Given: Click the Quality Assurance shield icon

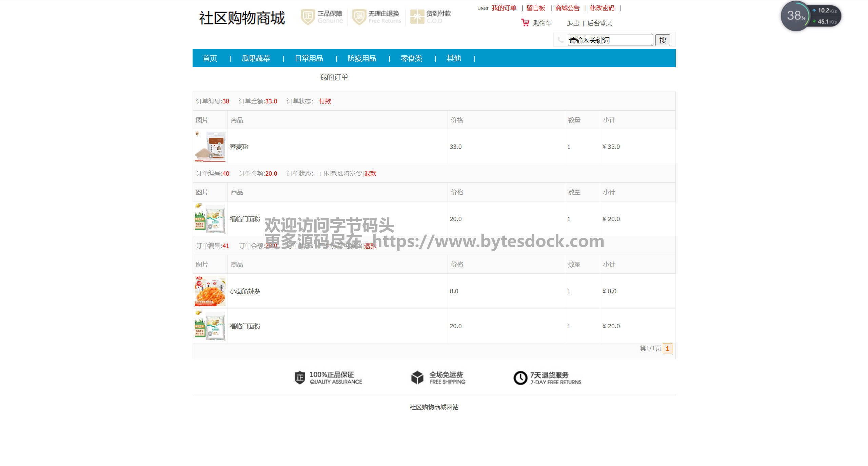Looking at the screenshot, I should click(300, 377).
